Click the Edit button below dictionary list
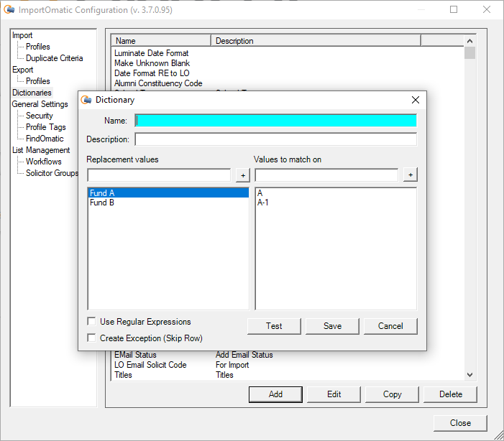The height and width of the screenshot is (441, 504). pos(334,394)
